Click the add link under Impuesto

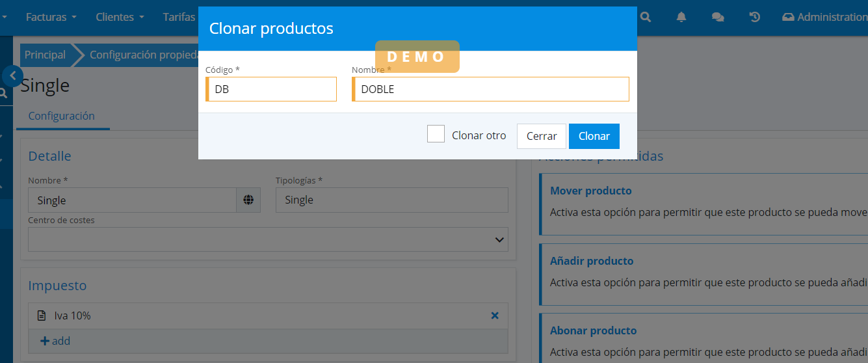point(55,341)
